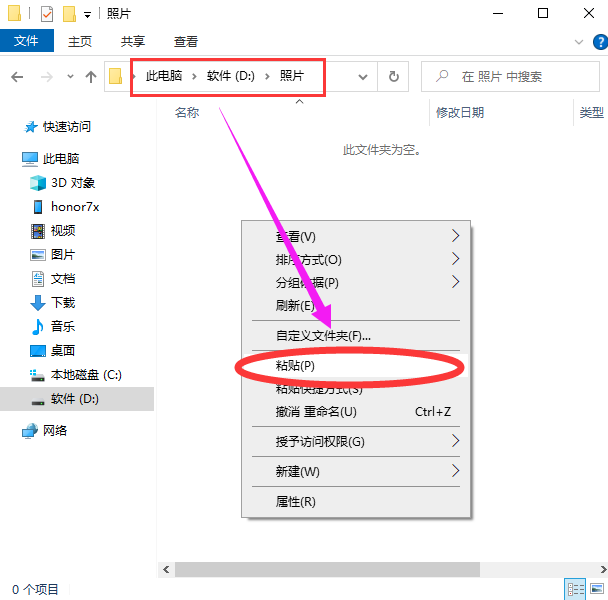Choose 属性(R) from context menu
This screenshot has width=608, height=600.
click(356, 501)
